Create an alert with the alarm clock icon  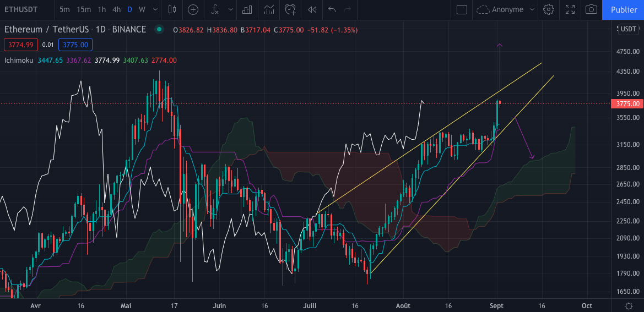coord(290,9)
